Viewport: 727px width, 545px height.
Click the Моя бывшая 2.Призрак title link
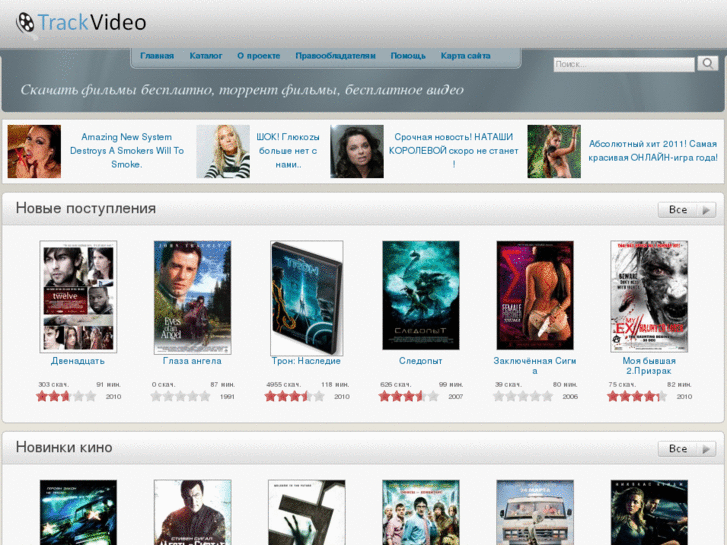(x=649, y=365)
